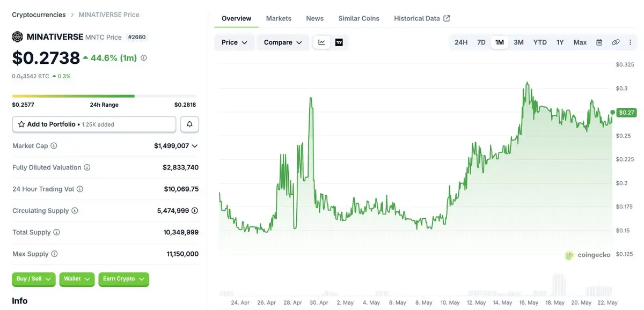This screenshot has width=644, height=310.
Task: Click the 11,150,000 max supply value
Action: 182,254
